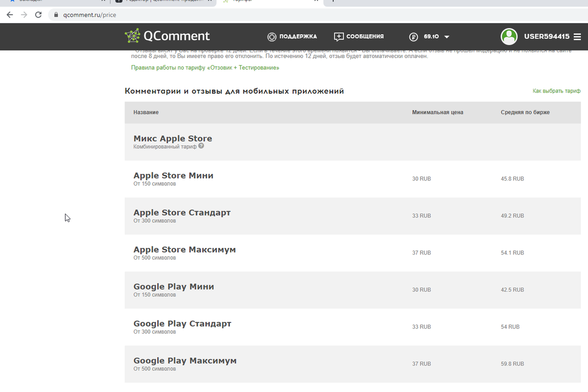Click the QComment logo
Image resolution: width=588 pixels, height=392 pixels.
167,36
